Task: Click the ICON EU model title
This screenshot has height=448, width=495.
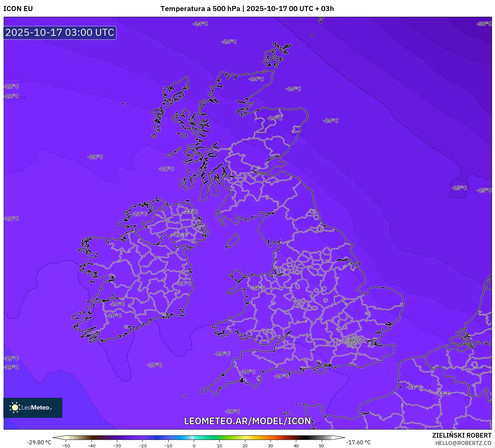Action: (x=18, y=9)
